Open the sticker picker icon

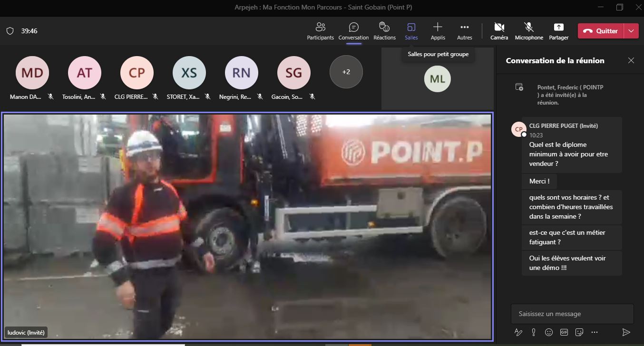(x=579, y=332)
